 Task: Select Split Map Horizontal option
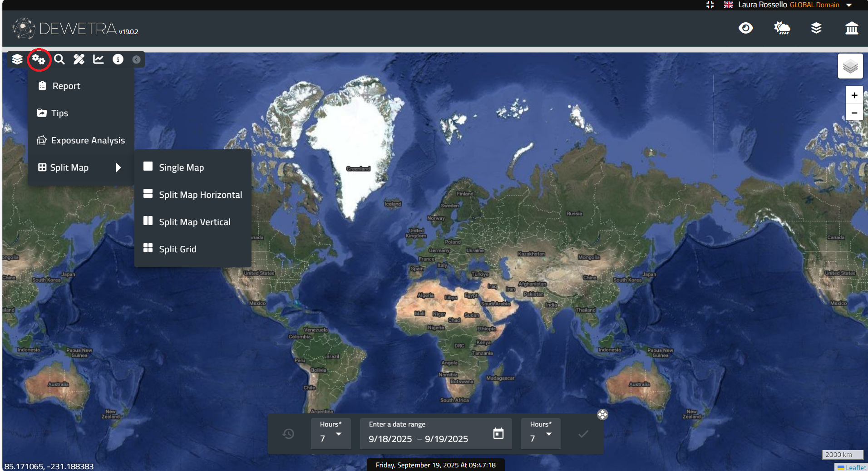(x=200, y=195)
